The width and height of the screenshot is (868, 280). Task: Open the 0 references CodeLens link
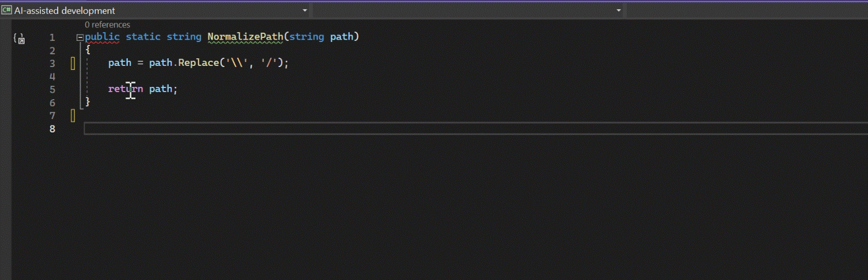107,24
